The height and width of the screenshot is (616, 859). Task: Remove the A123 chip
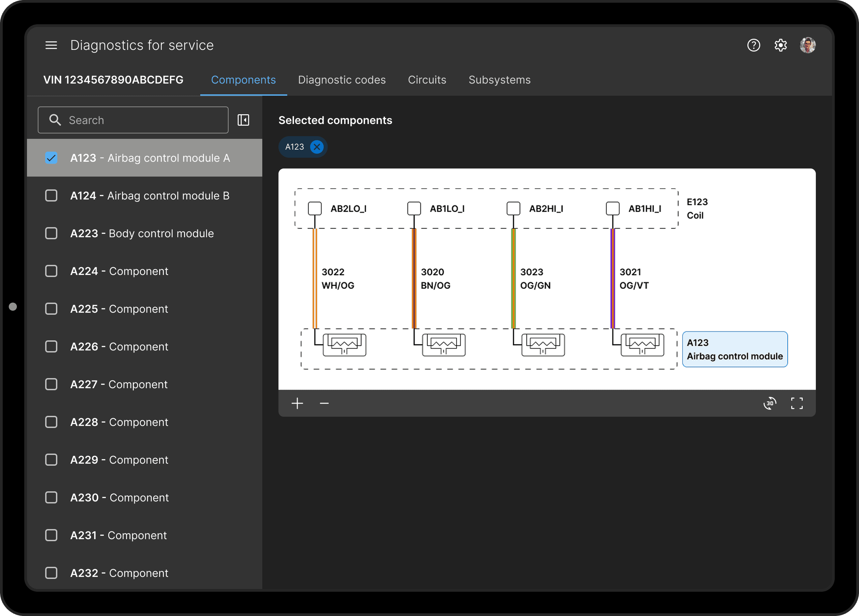(x=317, y=147)
